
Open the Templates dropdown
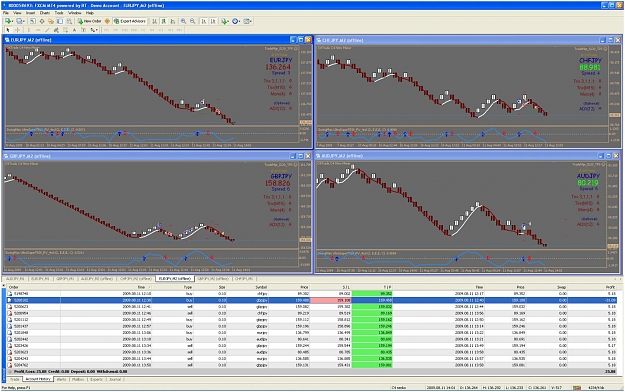coord(248,21)
